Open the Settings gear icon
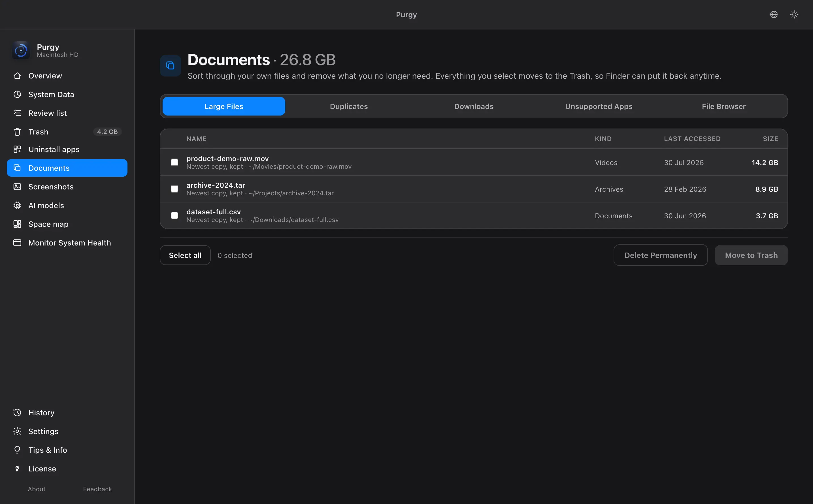Screen dimensions: 813x504 (17, 431)
